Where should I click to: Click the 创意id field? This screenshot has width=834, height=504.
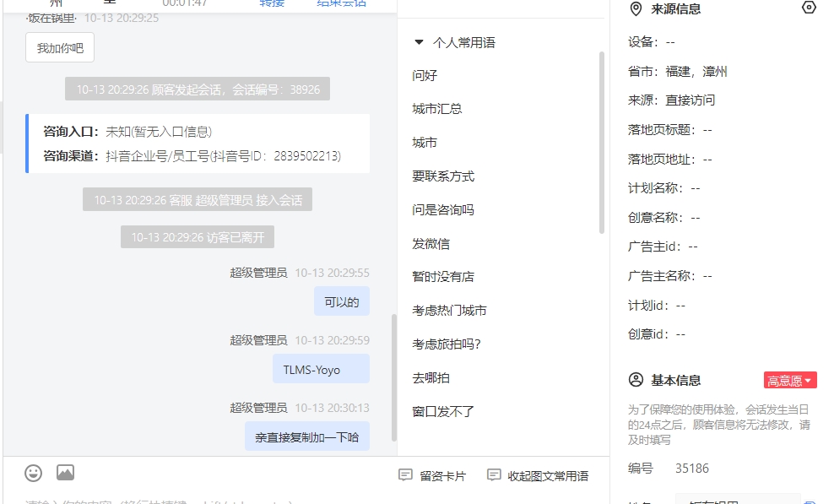click(657, 334)
